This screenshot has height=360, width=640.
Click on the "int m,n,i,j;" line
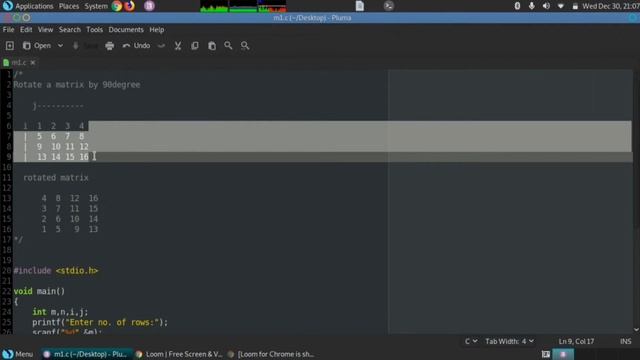coord(60,312)
